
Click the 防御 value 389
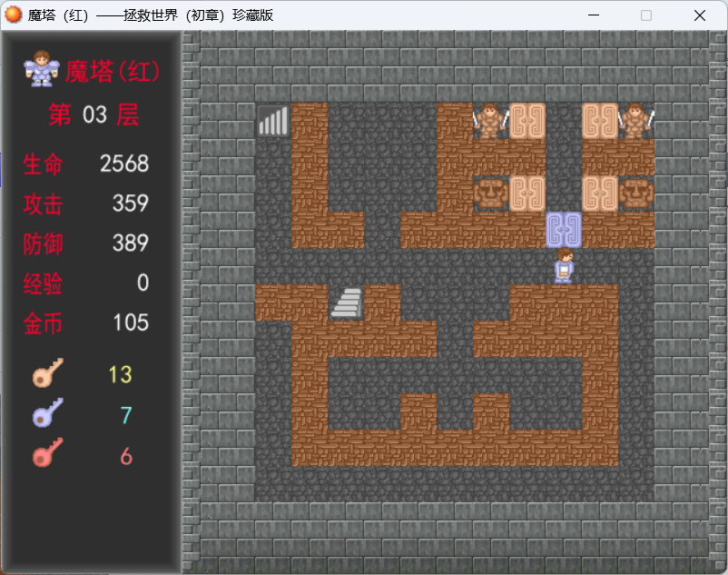131,243
